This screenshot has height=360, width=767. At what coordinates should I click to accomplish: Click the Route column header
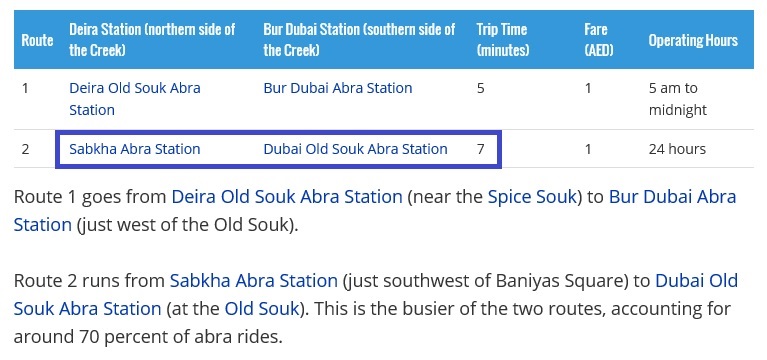37,40
